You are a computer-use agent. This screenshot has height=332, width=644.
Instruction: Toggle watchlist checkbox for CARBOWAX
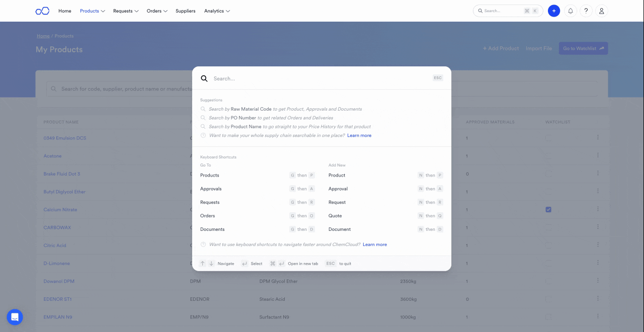[x=548, y=227]
